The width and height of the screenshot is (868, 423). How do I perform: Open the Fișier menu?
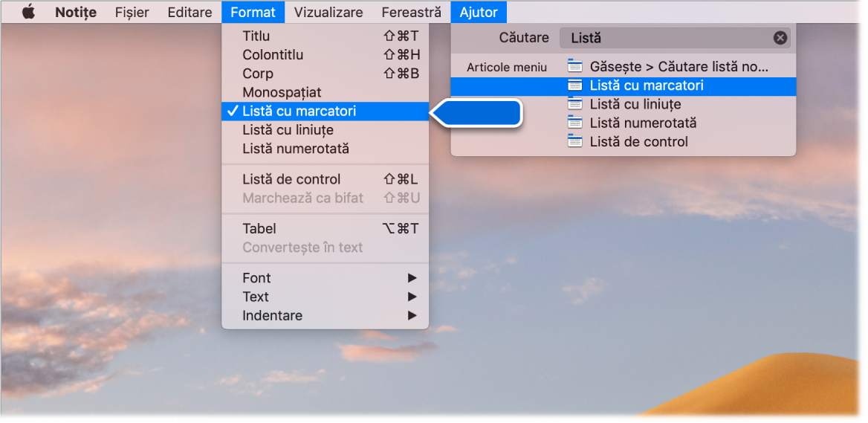pos(132,12)
